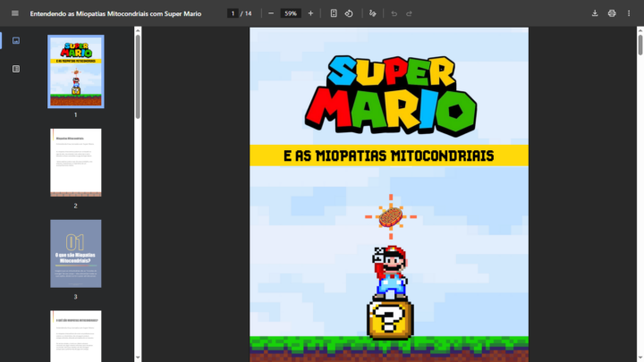Screen dimensions: 644x362
Task: Click the thumbnail panel scrollbar down arrow
Action: click(x=138, y=357)
